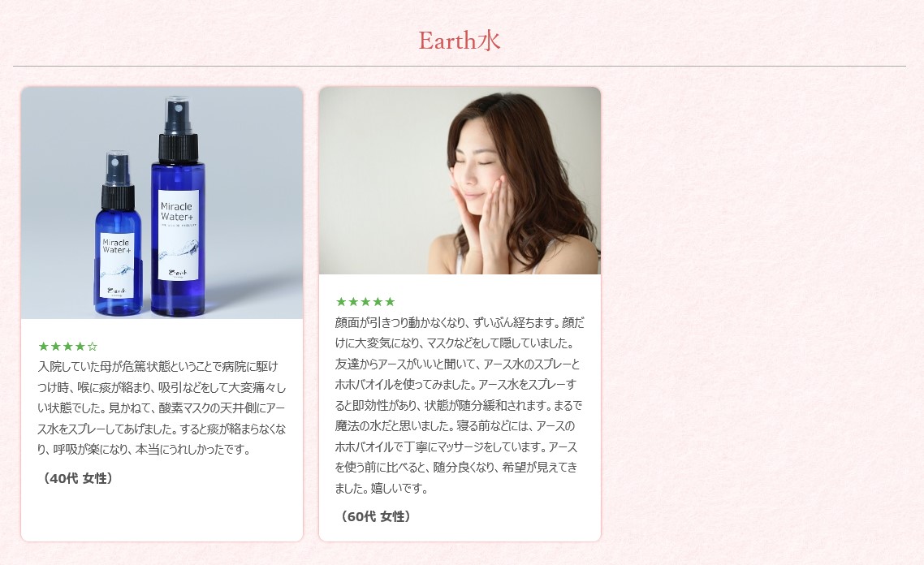This screenshot has width=924, height=565.
Task: Click the final line 呼吸が楽になり in the left review
Action: click(145, 449)
